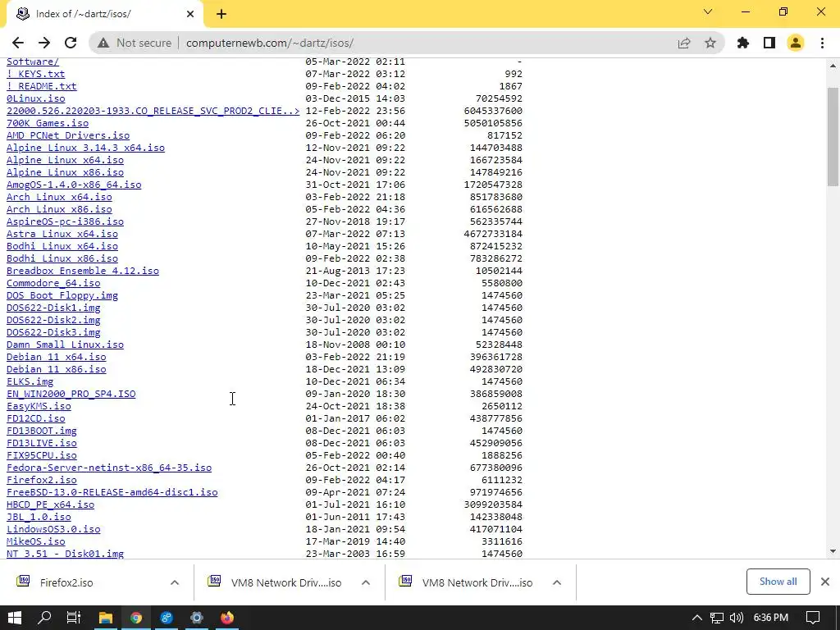Click the Show all downloads button

tap(778, 582)
